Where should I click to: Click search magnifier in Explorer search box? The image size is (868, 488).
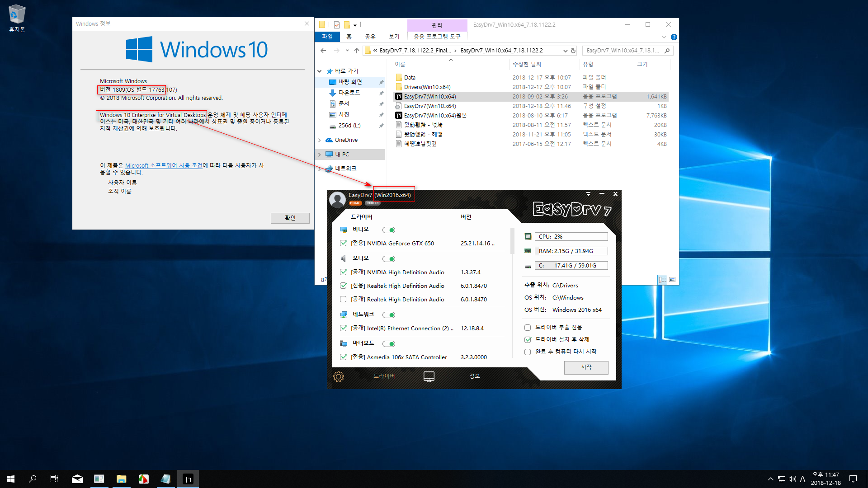point(667,51)
